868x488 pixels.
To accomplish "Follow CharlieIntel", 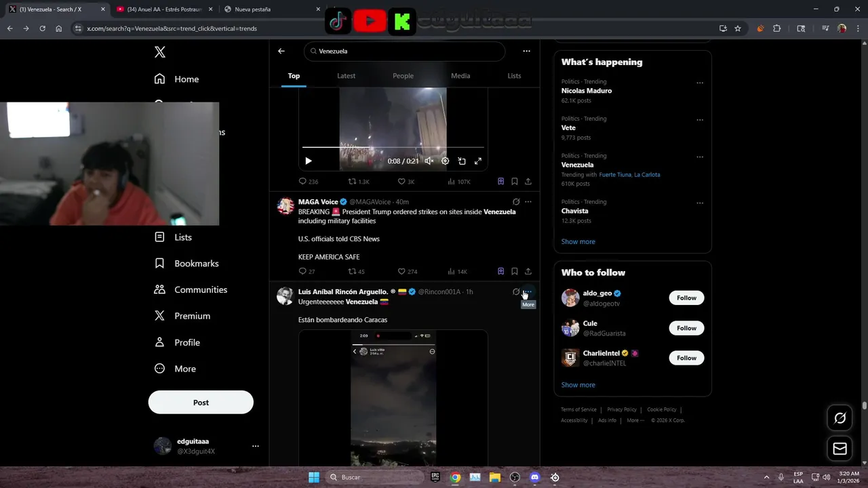I will click(x=686, y=358).
